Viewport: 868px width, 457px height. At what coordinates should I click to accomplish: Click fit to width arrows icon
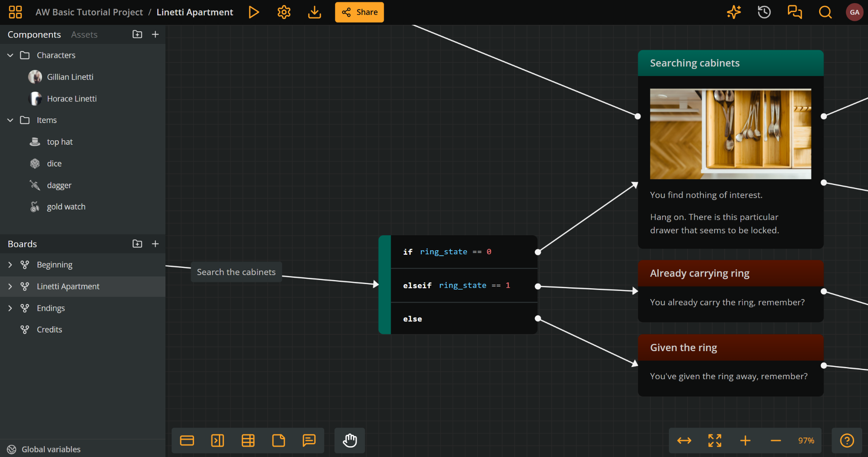pyautogui.click(x=684, y=440)
